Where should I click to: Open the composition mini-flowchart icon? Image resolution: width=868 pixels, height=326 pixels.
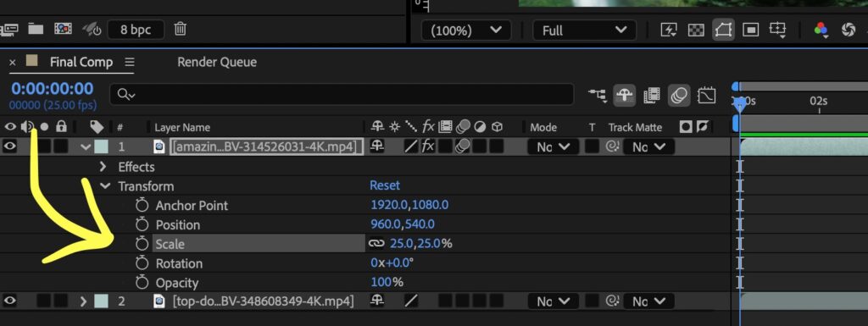point(597,96)
